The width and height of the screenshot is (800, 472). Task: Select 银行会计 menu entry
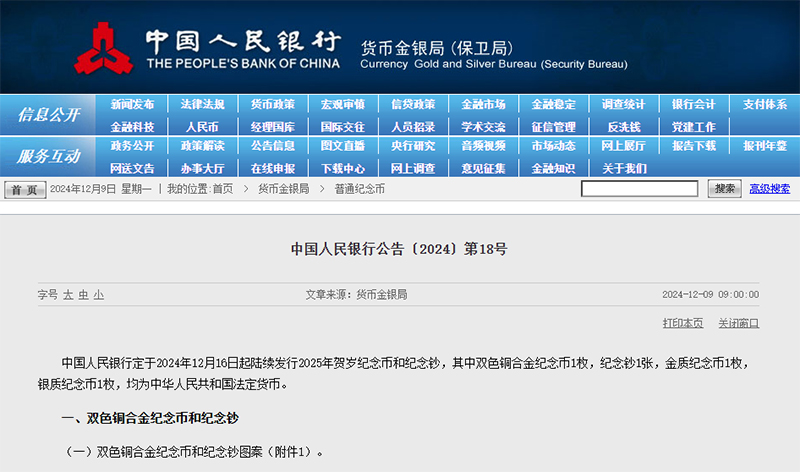click(x=694, y=104)
